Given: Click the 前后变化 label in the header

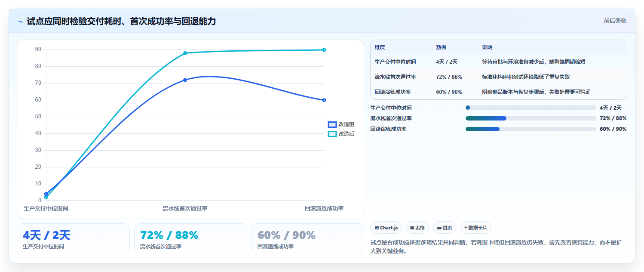Looking at the screenshot, I should tap(615, 21).
